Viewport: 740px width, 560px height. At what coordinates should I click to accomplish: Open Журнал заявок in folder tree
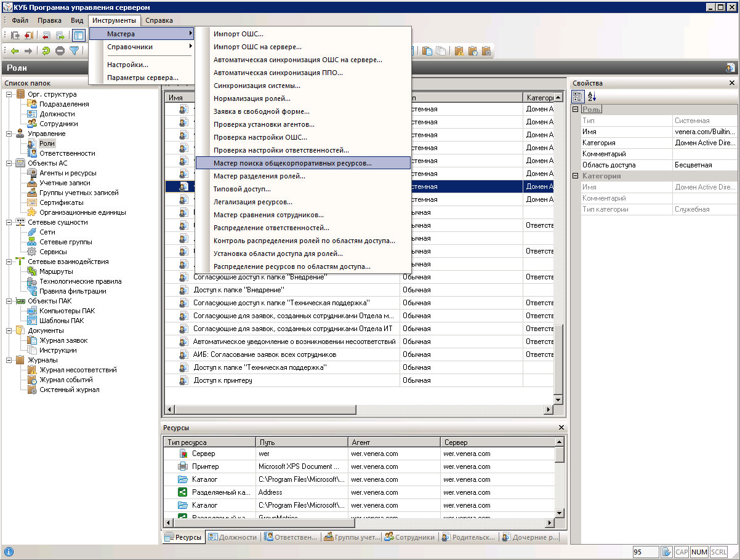63,340
